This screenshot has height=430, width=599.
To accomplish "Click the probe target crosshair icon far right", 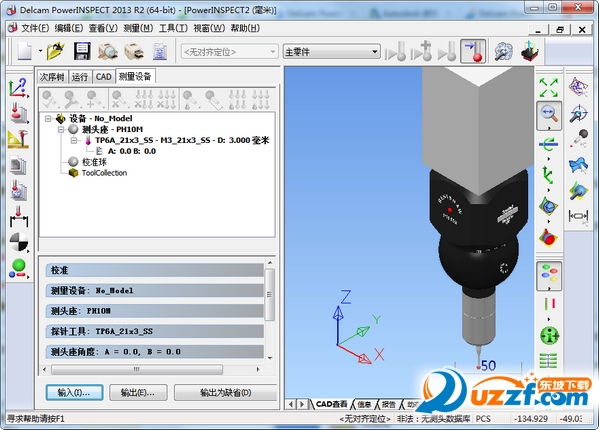I will [579, 113].
